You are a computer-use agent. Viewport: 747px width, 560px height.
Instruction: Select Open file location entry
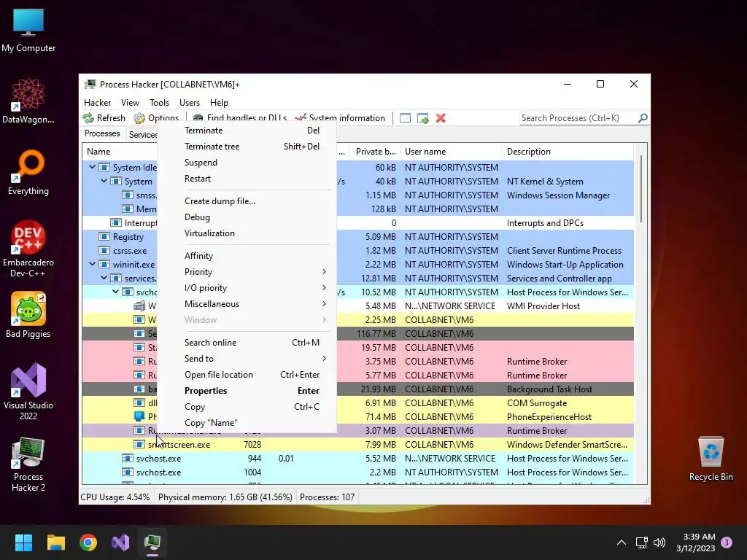point(247,375)
